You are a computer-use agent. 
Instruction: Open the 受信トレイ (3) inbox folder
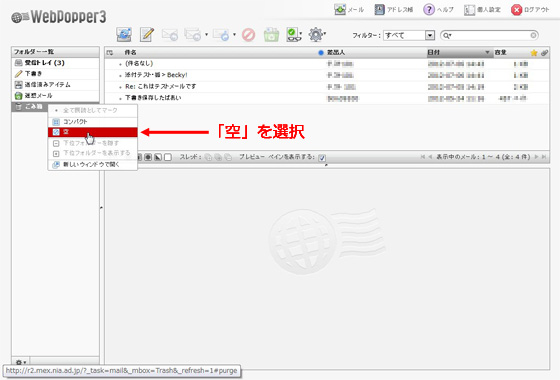[x=55, y=63]
